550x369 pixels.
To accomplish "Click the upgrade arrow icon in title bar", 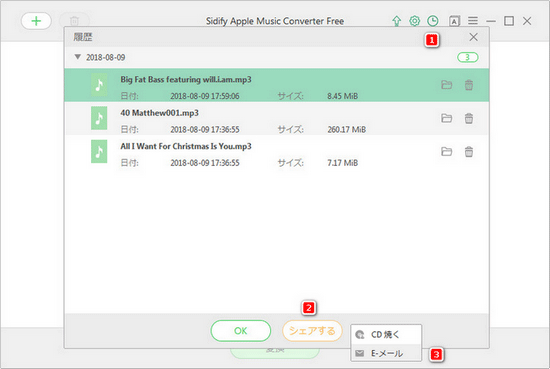I will click(x=397, y=21).
